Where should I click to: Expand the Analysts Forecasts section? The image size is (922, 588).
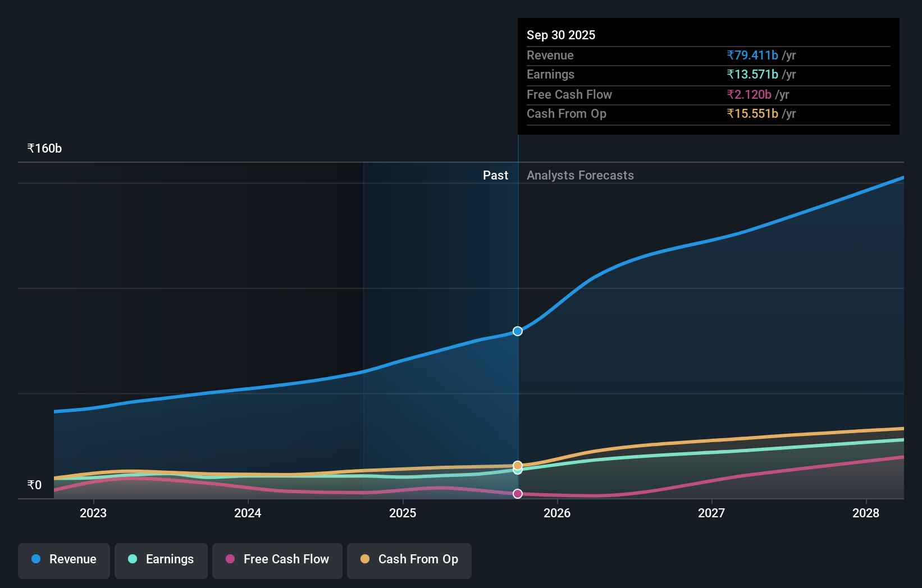pyautogui.click(x=580, y=175)
